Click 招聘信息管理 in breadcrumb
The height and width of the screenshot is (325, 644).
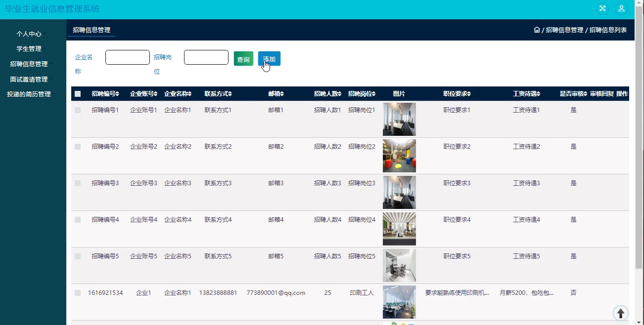pos(564,30)
